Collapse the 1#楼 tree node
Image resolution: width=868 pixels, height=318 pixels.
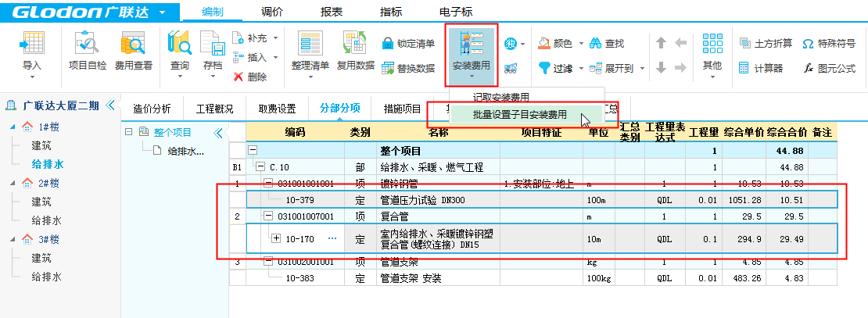13,127
